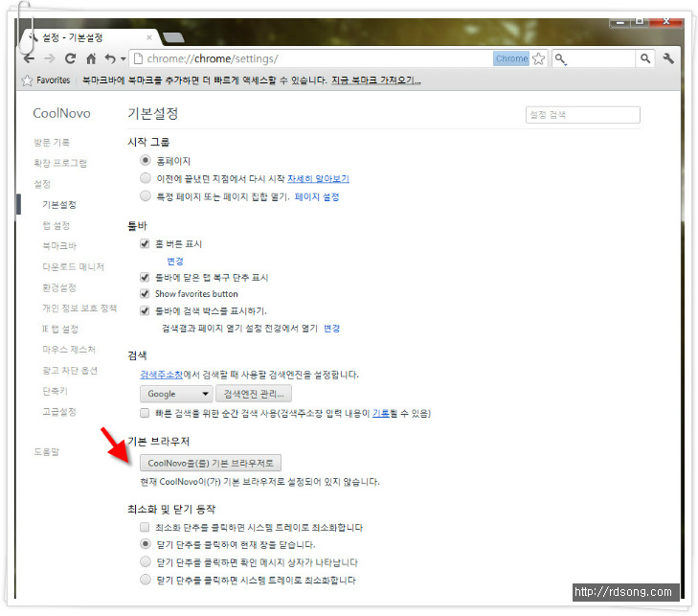Click 지금 북마크 가져오기 link

point(375,80)
